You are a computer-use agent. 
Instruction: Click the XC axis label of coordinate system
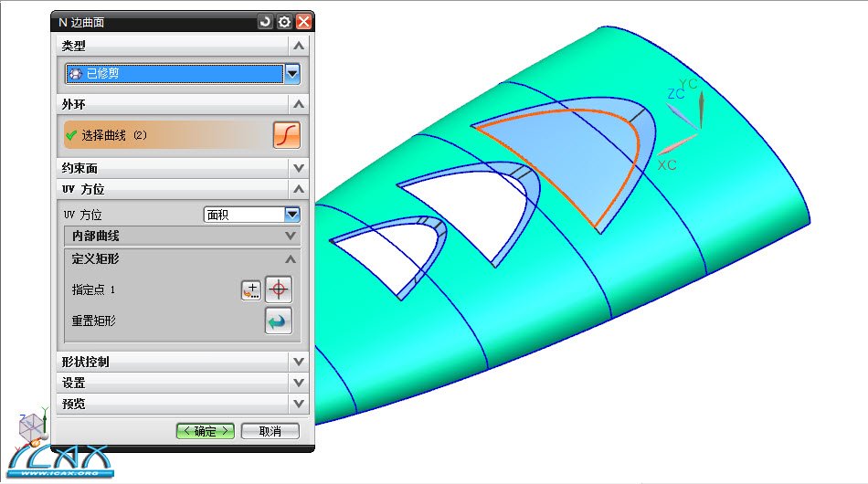point(666,165)
